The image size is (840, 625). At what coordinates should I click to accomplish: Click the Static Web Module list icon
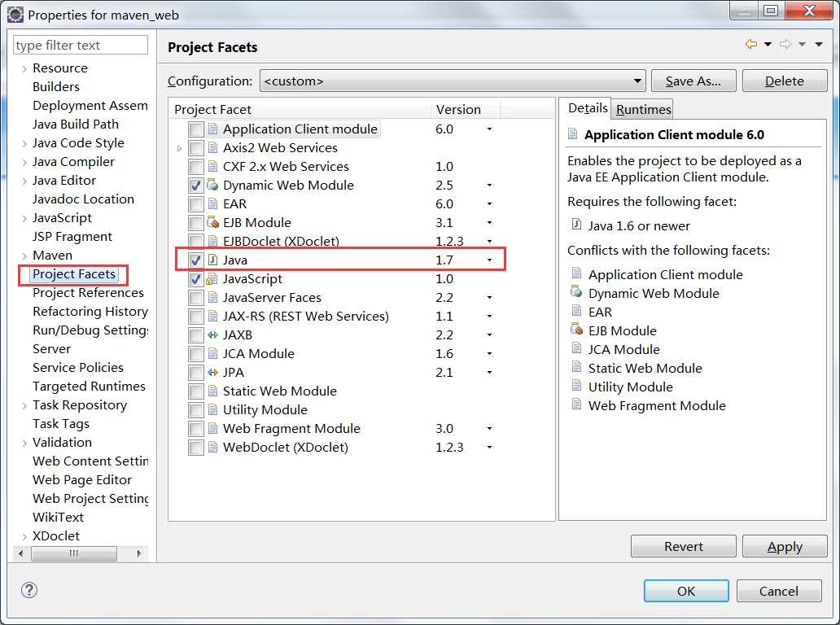click(x=212, y=391)
